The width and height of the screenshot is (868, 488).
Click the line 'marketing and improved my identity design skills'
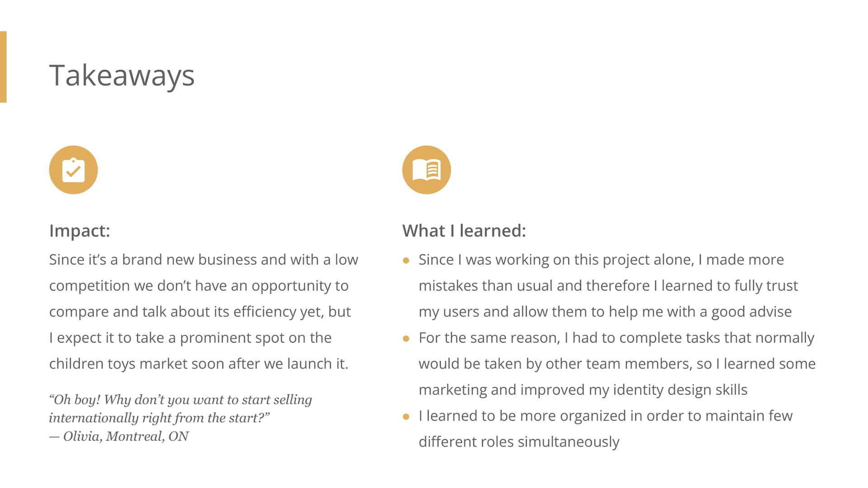(x=583, y=390)
